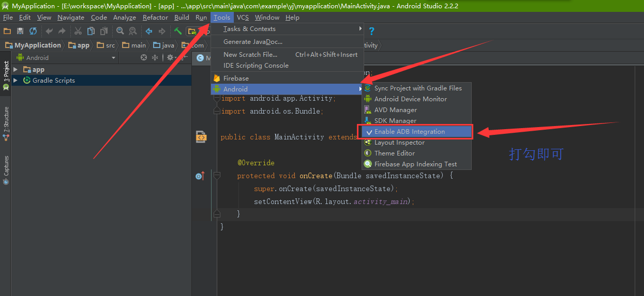Image resolution: width=644 pixels, height=296 pixels.
Task: Open the Window menu
Action: pos(267,17)
